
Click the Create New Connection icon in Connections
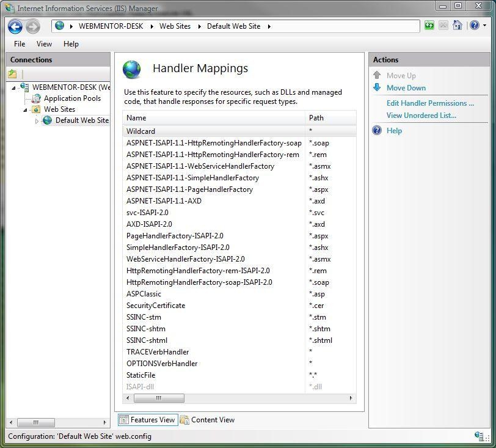click(x=12, y=74)
